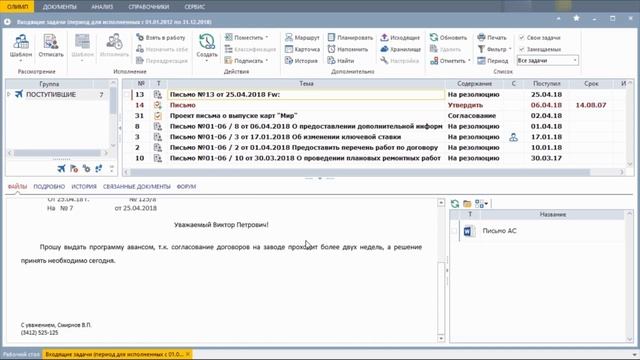
Task: Open the История history icon
Action: coord(289,60)
